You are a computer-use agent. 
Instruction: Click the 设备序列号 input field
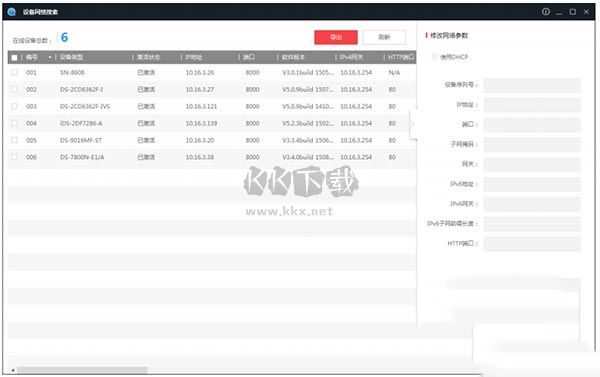coord(532,85)
